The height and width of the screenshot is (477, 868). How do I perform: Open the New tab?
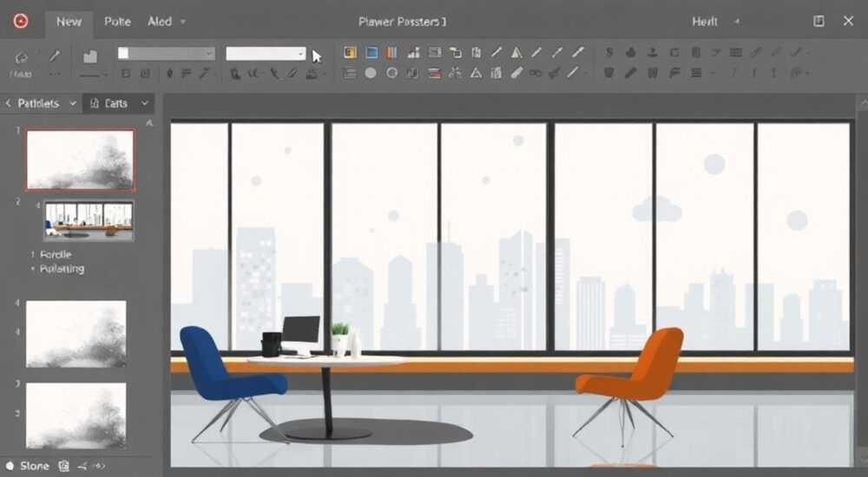coord(69,22)
